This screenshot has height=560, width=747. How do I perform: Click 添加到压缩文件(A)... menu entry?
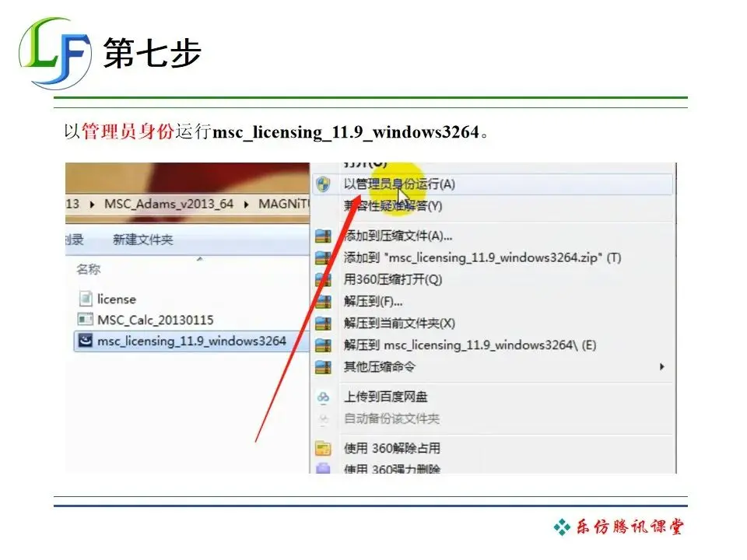tap(398, 236)
